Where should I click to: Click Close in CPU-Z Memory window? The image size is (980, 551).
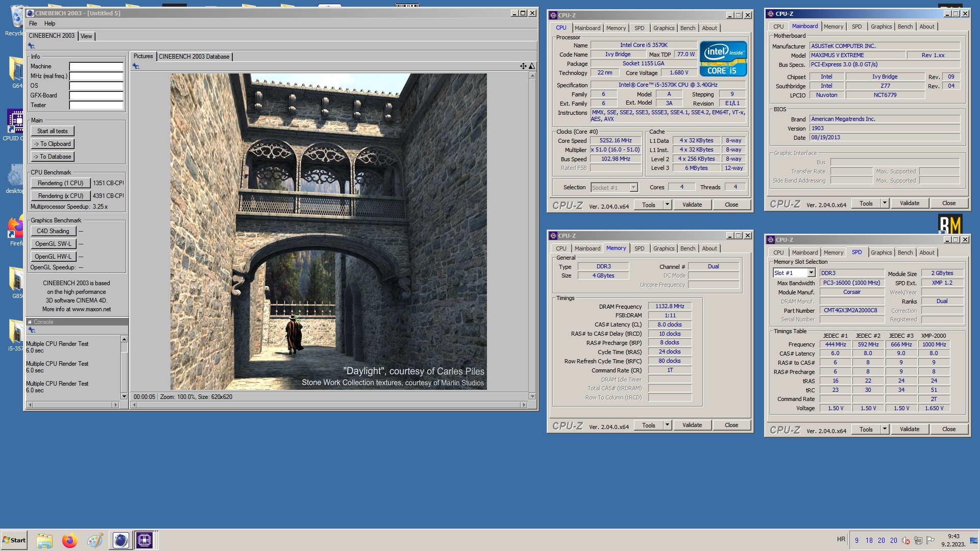tap(731, 425)
